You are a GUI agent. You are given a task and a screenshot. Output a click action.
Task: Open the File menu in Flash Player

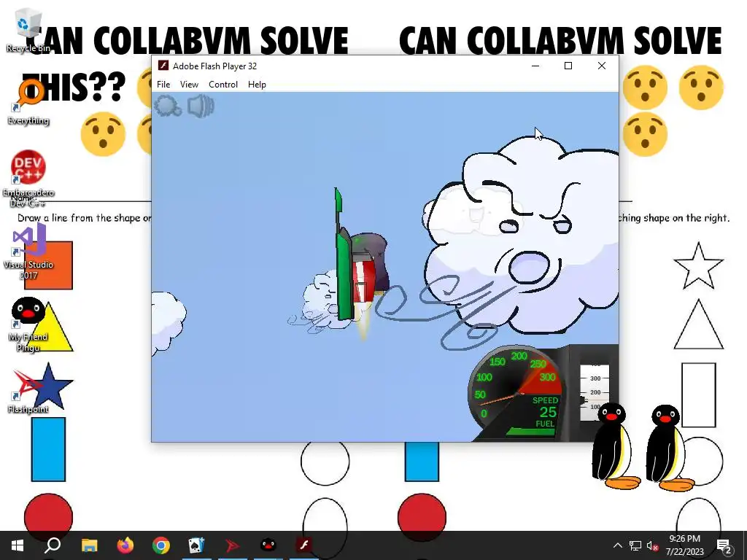(x=163, y=85)
